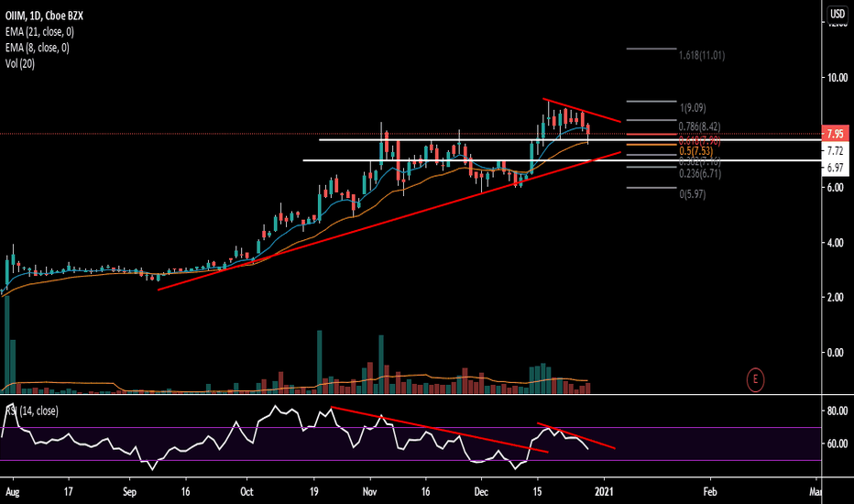Click the 60.00 RSI axis label
The height and width of the screenshot is (504, 854).
[838, 444]
